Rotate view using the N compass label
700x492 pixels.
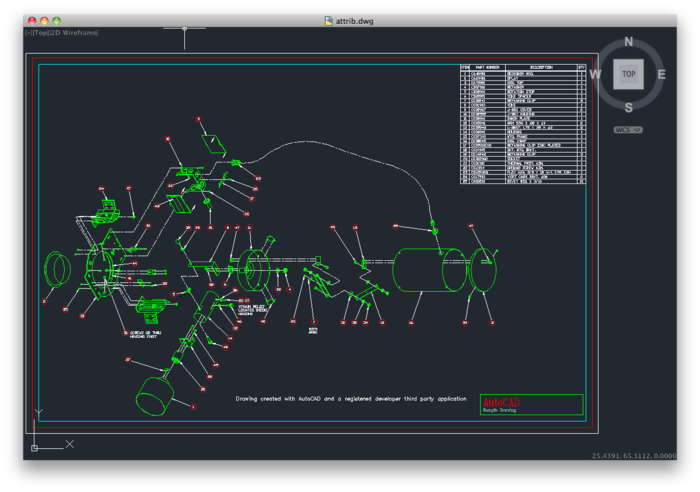[x=628, y=42]
